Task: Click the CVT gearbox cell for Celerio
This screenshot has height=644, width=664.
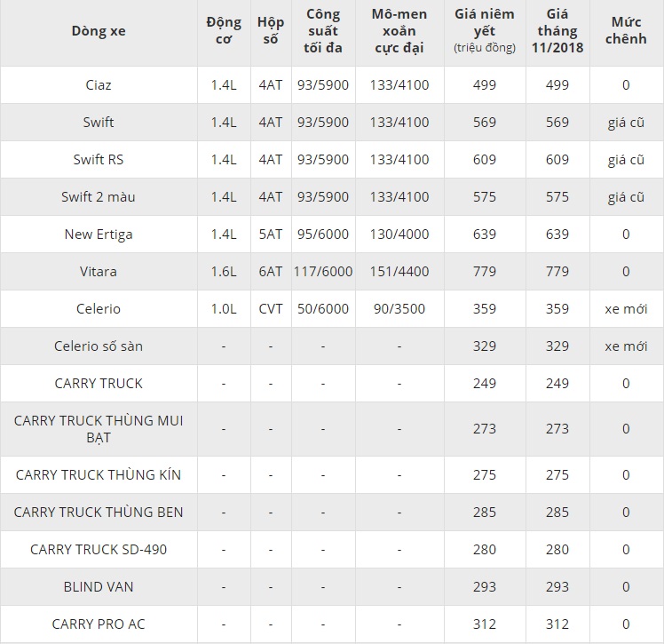Action: 270,309
